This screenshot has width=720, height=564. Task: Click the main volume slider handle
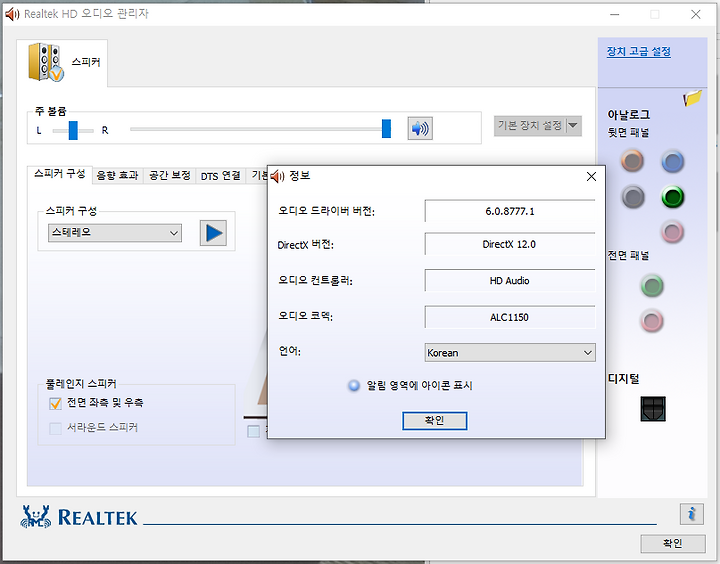coord(387,129)
